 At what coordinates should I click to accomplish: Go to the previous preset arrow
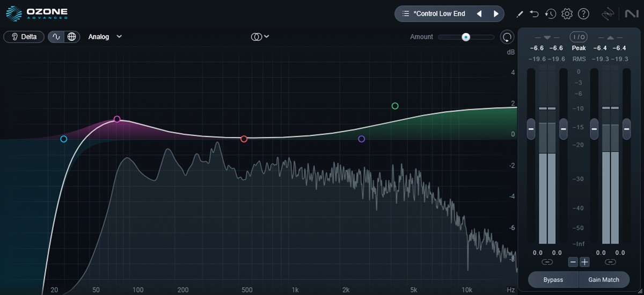tap(479, 14)
